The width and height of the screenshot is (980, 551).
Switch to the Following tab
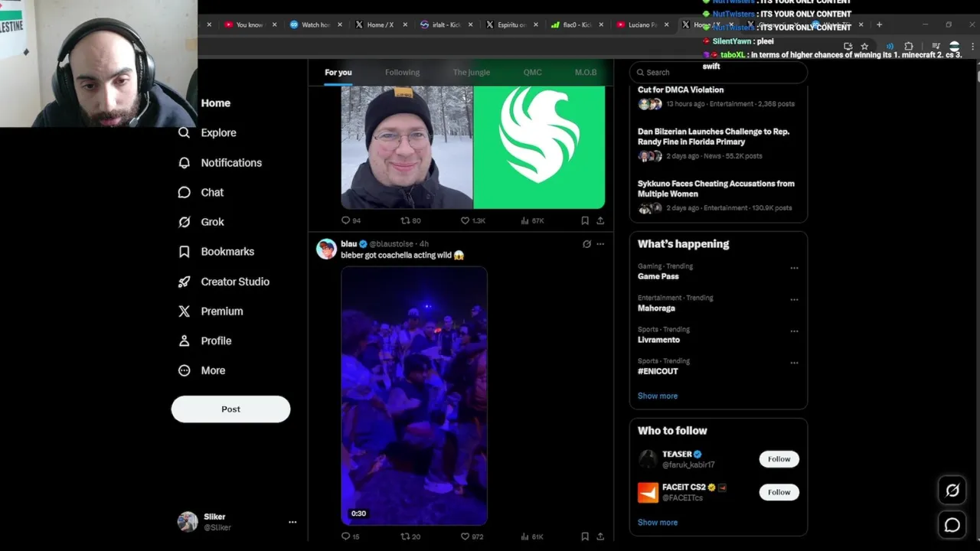402,72
